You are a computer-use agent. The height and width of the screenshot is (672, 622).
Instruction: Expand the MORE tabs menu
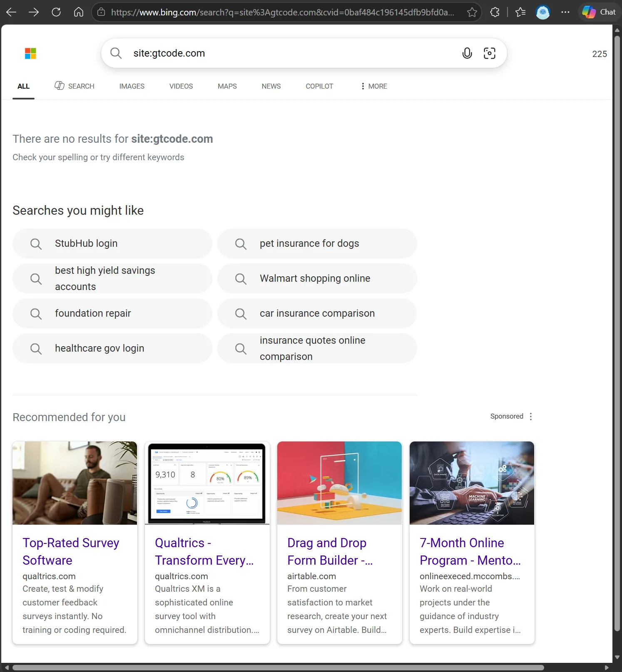(374, 86)
